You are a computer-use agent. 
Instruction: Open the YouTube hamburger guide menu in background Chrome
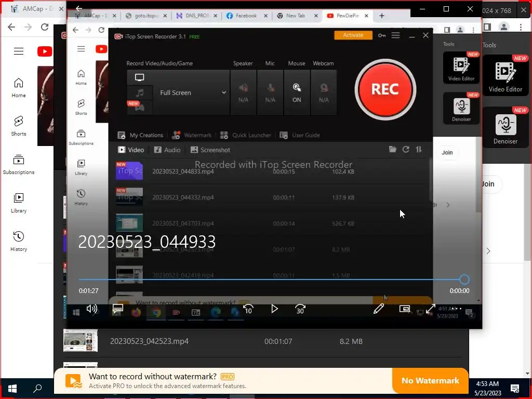(x=19, y=51)
